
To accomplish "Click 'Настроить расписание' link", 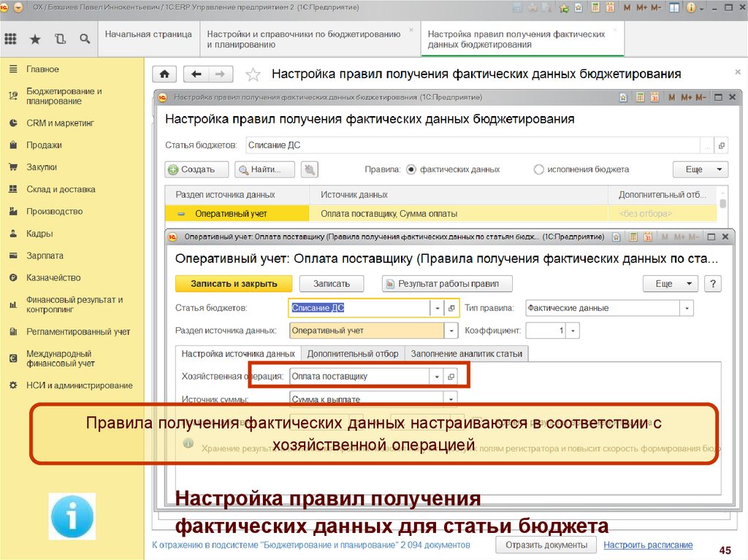I will pyautogui.click(x=648, y=545).
